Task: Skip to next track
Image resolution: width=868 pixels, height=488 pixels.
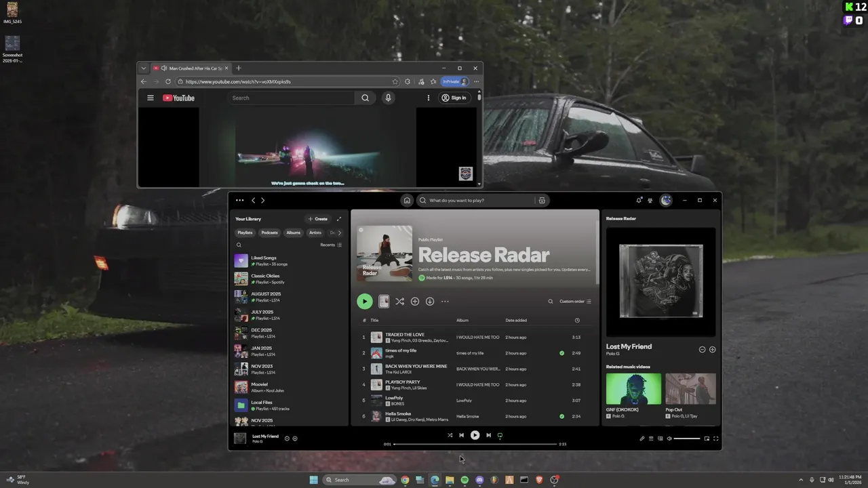Action: [488, 435]
